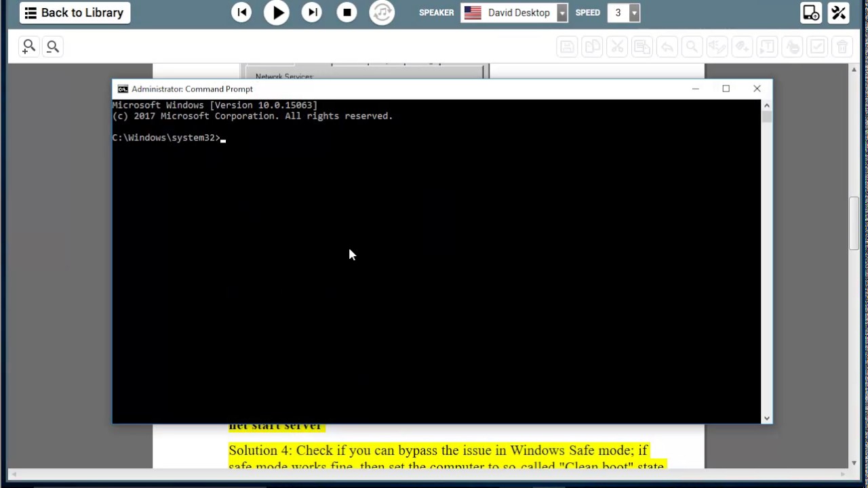Click the Microsoft Windows version text line
This screenshot has height=488, width=868.
[215, 105]
